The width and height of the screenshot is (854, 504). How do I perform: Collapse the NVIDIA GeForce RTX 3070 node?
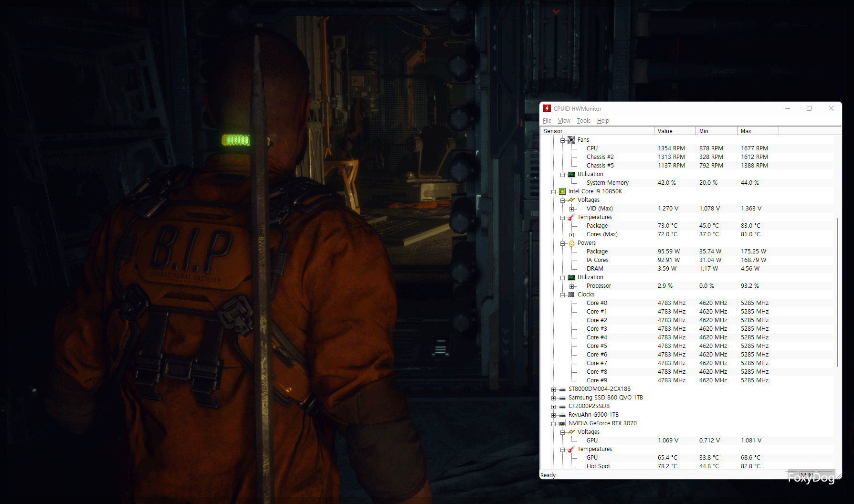554,424
